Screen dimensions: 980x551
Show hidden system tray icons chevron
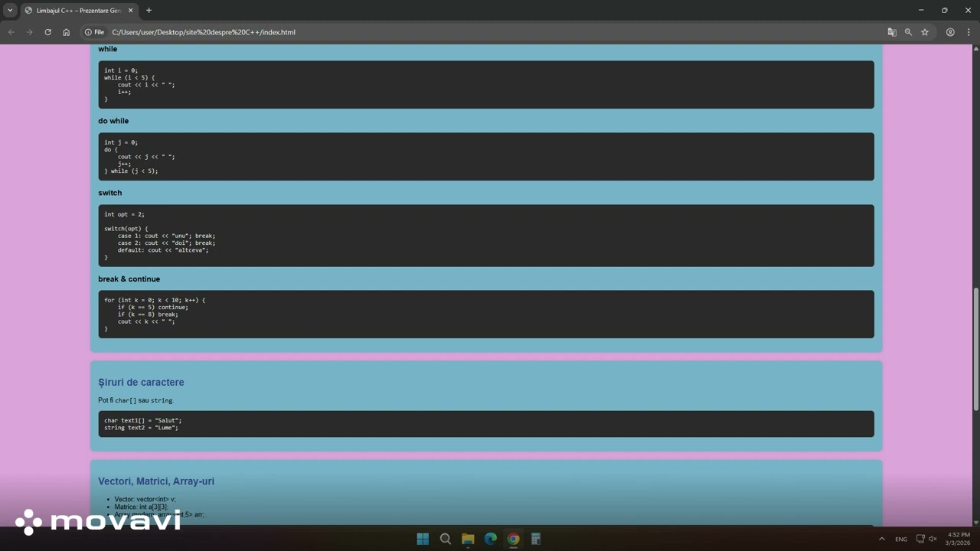[881, 539]
